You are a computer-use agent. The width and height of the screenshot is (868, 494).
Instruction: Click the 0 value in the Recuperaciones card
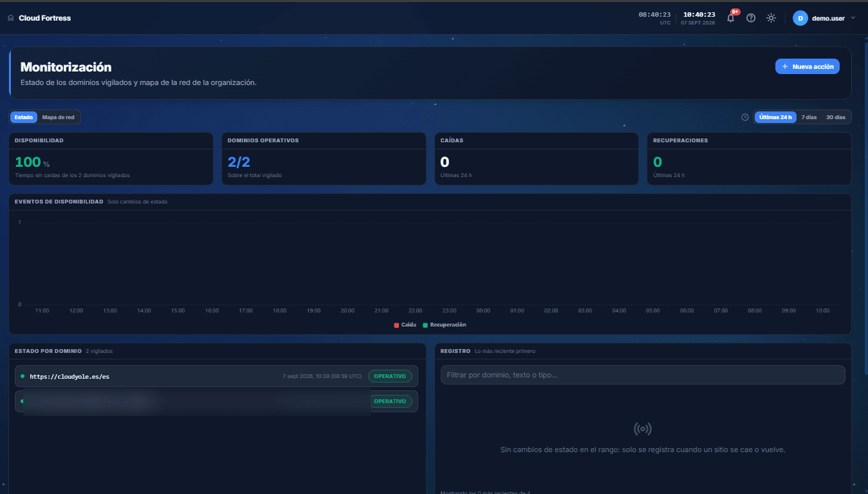coord(658,162)
